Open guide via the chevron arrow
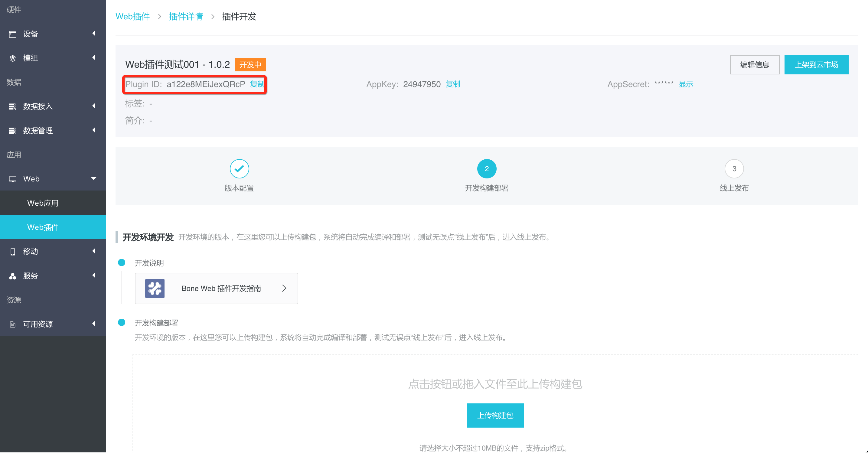The height and width of the screenshot is (453, 868). 284,288
